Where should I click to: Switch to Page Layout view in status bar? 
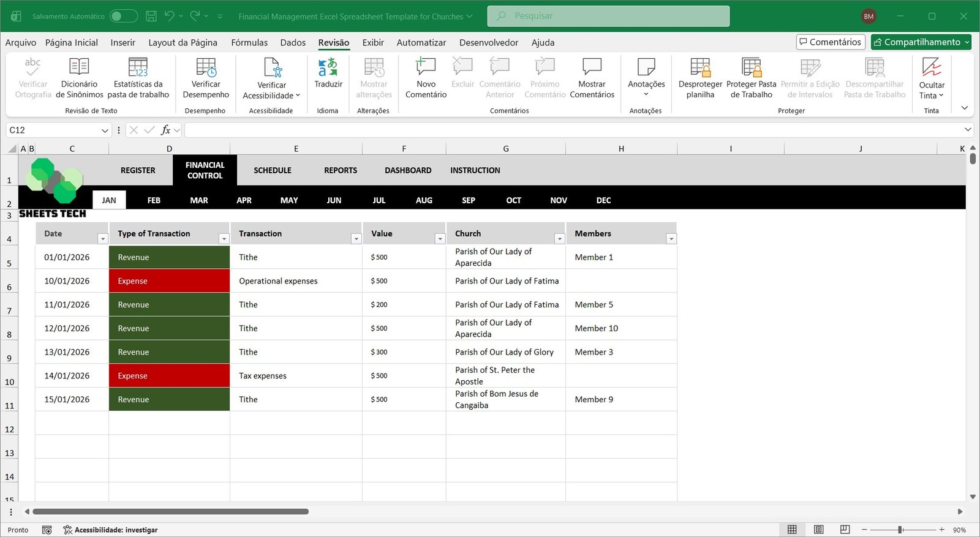coord(818,530)
